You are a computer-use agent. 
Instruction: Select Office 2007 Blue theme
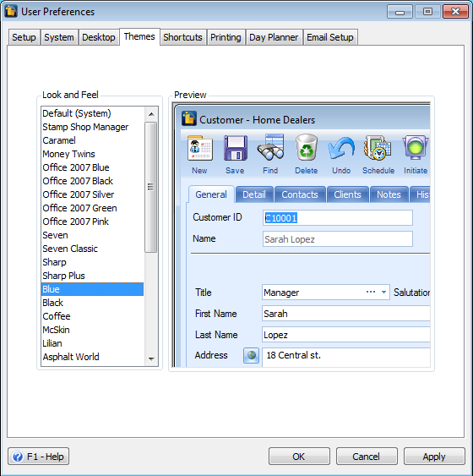click(92, 167)
